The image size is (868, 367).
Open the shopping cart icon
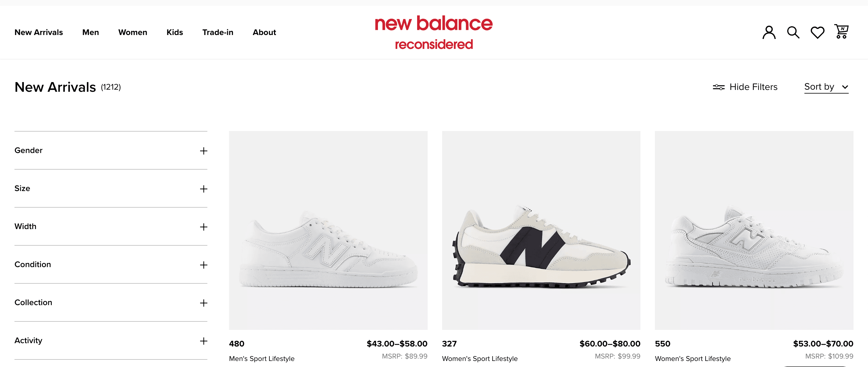click(x=841, y=32)
